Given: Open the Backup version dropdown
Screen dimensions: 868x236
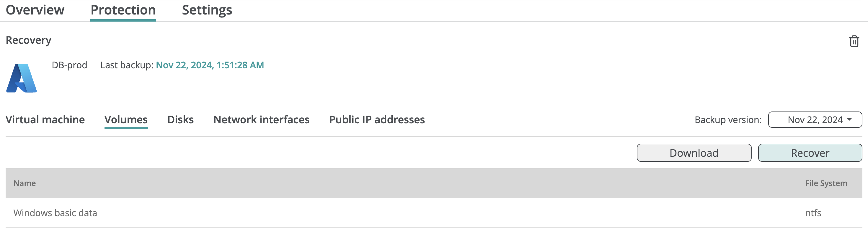Looking at the screenshot, I should pyautogui.click(x=815, y=120).
